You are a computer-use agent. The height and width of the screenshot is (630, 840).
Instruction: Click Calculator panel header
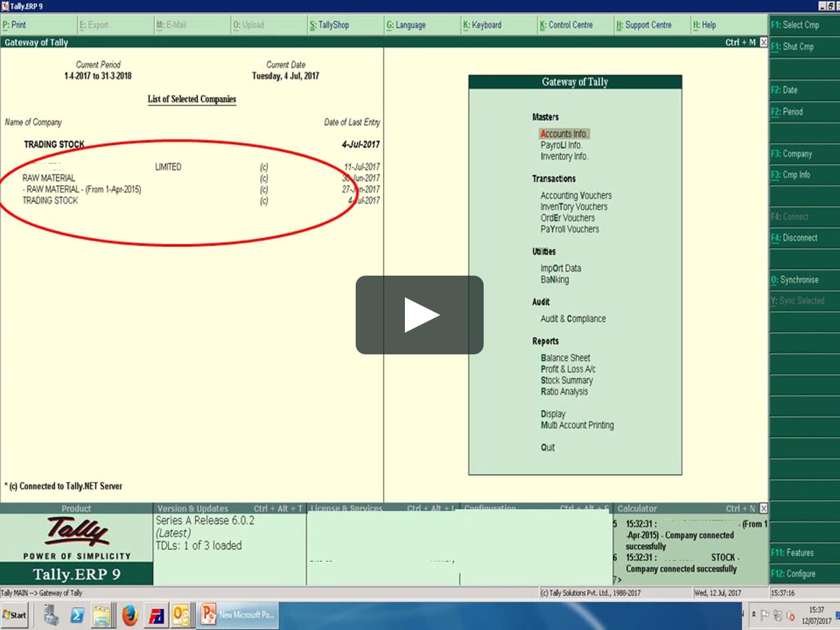pos(691,509)
